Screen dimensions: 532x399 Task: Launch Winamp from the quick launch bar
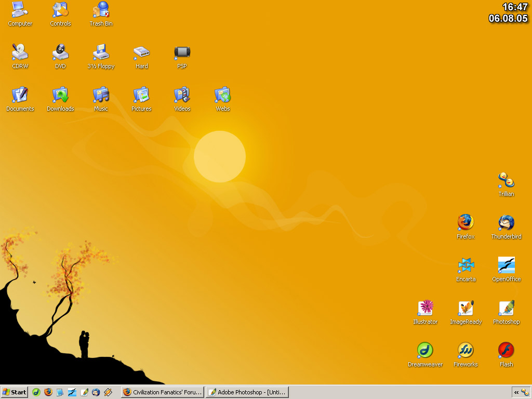(x=108, y=392)
